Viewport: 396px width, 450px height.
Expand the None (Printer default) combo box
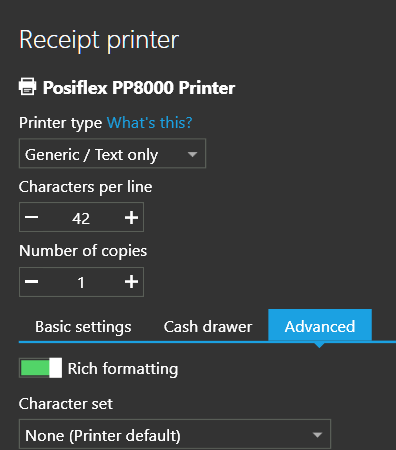175,434
